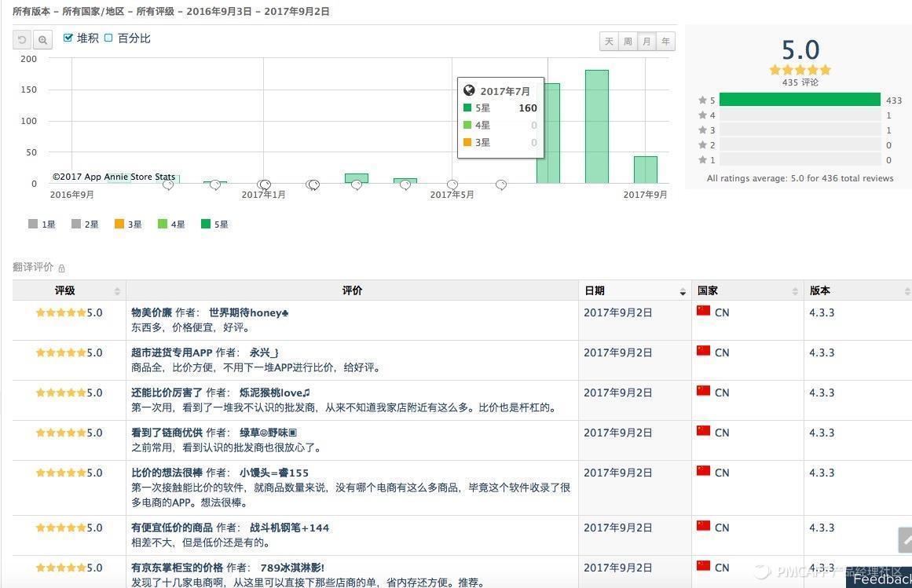912x588 pixels.
Task: Click the lock icon beside 翻译评价
Action: (x=61, y=268)
